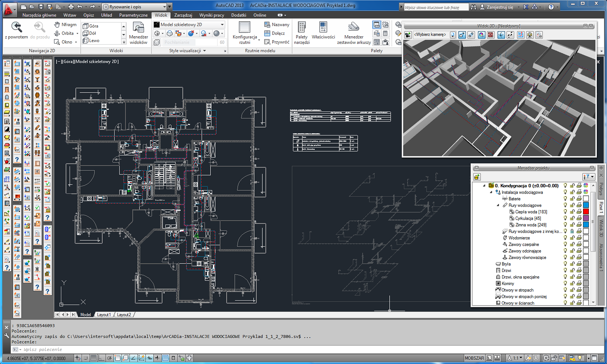Click Menadżer projektu vertical scrollbar down arrow

pos(594,302)
